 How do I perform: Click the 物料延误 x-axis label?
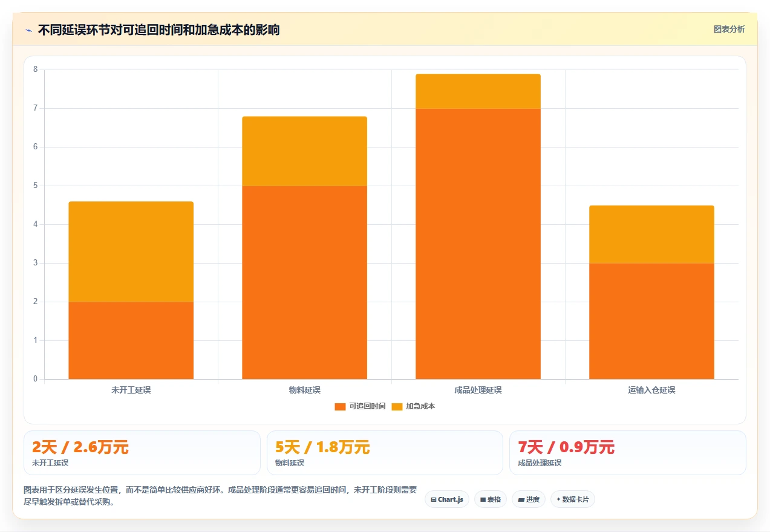(305, 390)
